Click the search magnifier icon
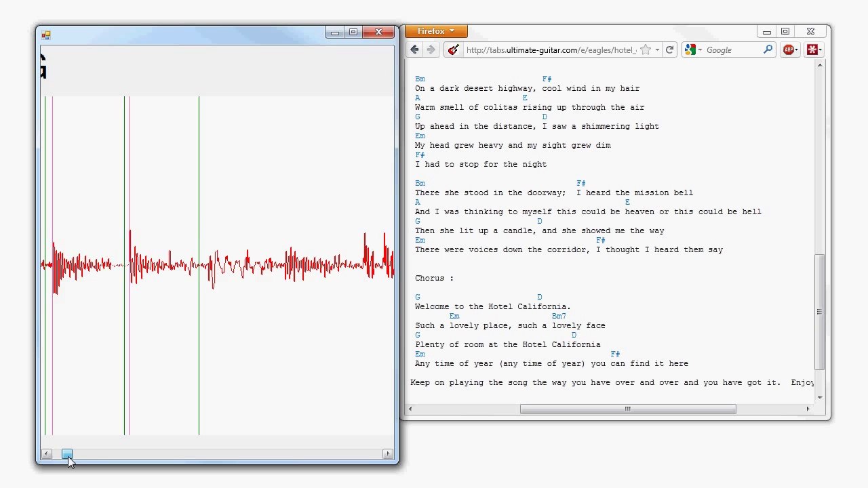This screenshot has height=488, width=868. [x=768, y=49]
